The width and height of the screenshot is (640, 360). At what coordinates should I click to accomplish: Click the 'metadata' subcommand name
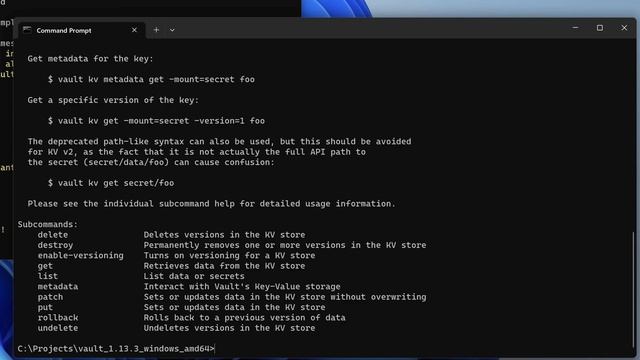(58, 287)
